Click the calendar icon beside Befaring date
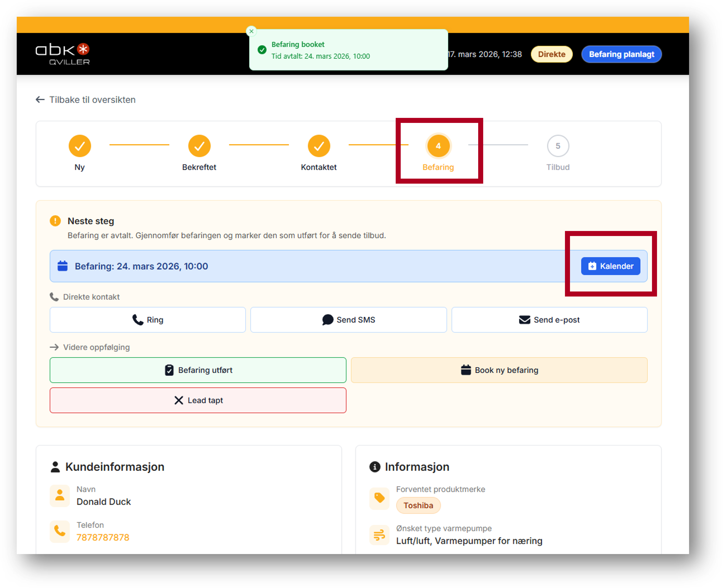 (63, 266)
